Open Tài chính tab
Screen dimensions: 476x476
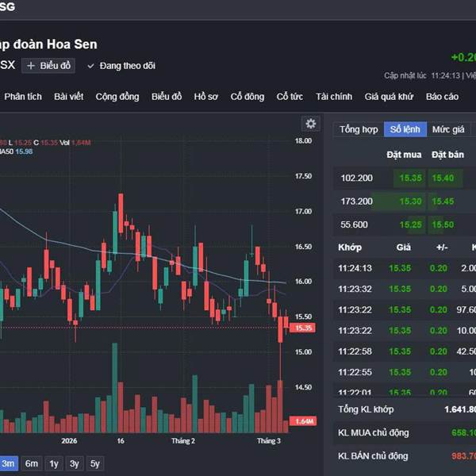[334, 97]
